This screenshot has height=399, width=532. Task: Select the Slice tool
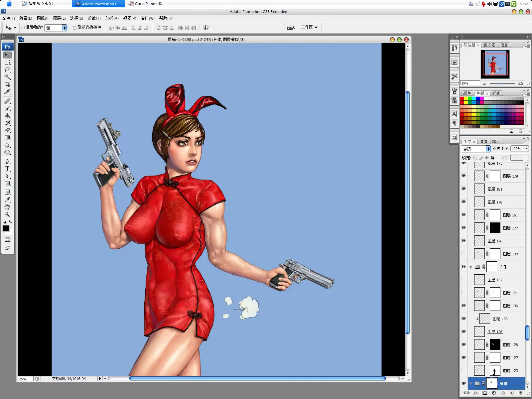(x=7, y=92)
